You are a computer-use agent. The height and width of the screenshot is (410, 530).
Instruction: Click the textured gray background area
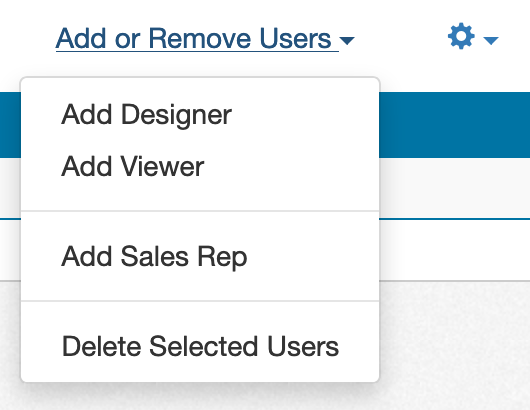pyautogui.click(x=454, y=345)
